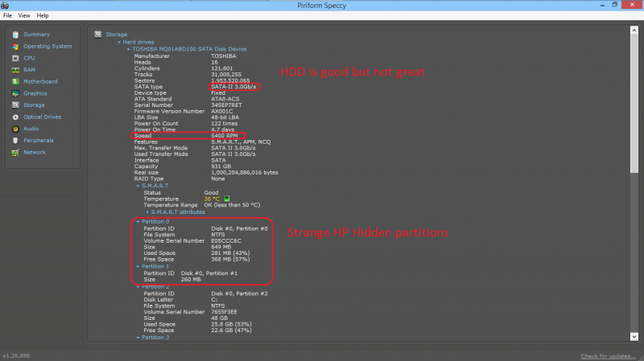Open the Operating System section
The width and height of the screenshot is (644, 361).
pos(47,47)
